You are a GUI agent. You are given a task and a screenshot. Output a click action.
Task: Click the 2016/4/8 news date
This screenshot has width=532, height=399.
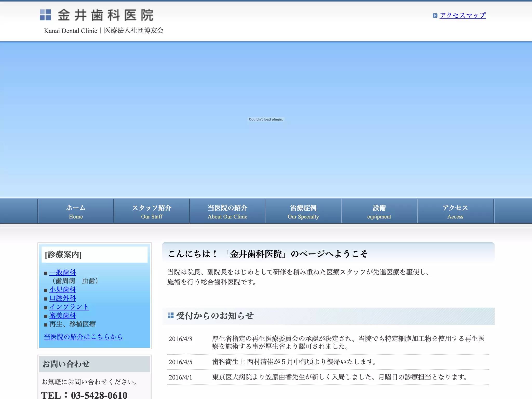[x=181, y=339]
